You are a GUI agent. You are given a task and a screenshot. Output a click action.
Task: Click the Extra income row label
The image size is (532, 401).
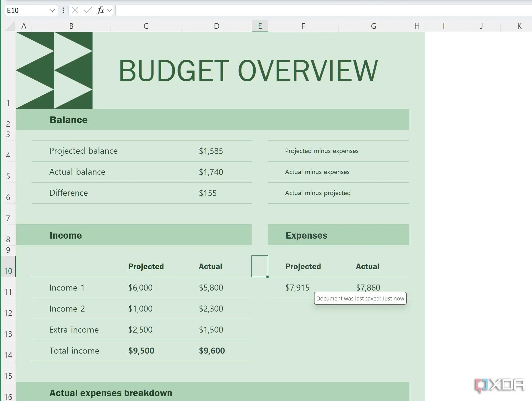tap(74, 330)
